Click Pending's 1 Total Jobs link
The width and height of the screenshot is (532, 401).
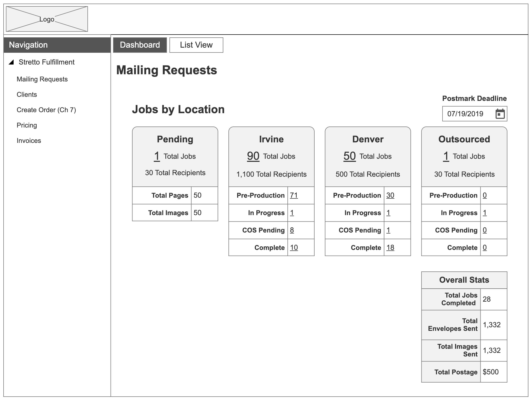157,156
